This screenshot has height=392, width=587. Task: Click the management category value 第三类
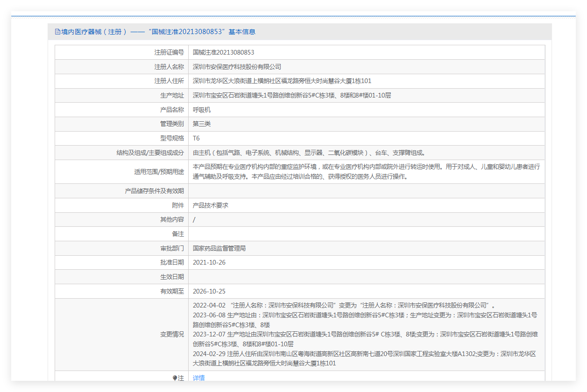coord(202,124)
